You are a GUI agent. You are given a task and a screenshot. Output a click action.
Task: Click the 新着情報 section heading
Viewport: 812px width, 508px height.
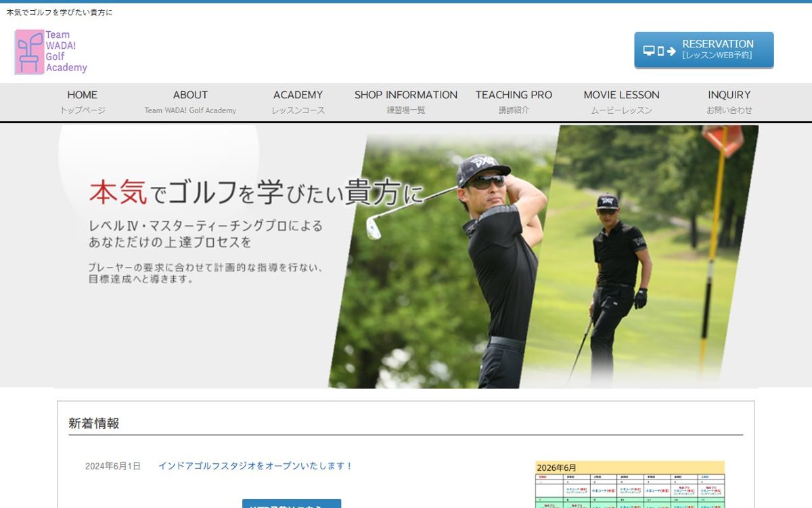[x=94, y=423]
